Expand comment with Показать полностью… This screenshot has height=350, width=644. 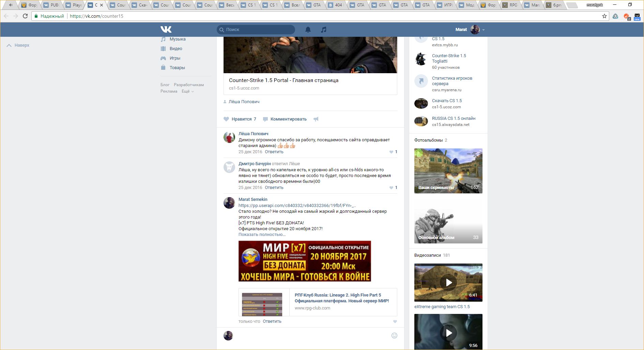262,235
